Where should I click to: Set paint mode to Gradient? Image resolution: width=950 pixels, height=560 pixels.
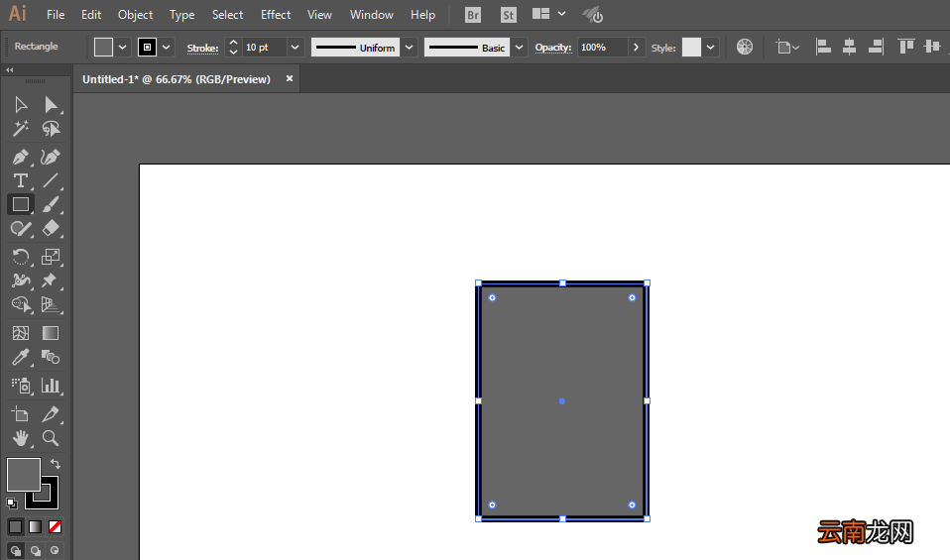[35, 526]
